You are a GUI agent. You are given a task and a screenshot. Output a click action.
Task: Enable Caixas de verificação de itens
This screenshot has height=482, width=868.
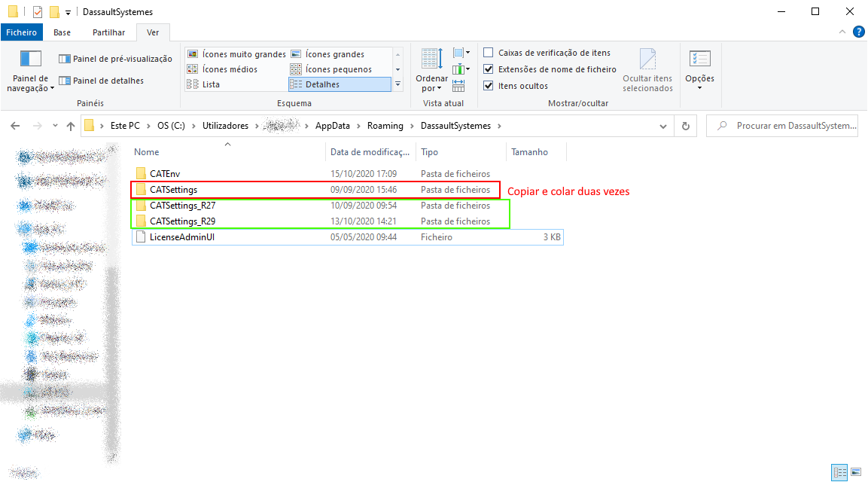[489, 53]
